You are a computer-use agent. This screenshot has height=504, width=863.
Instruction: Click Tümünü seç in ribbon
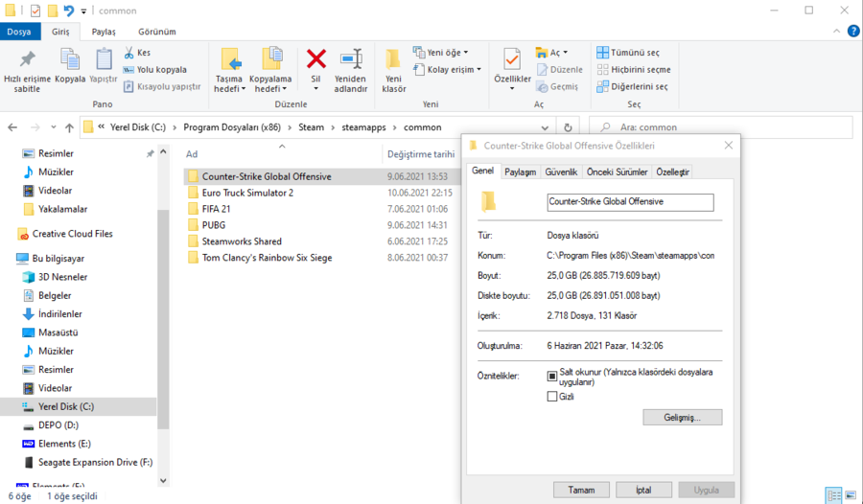point(628,53)
